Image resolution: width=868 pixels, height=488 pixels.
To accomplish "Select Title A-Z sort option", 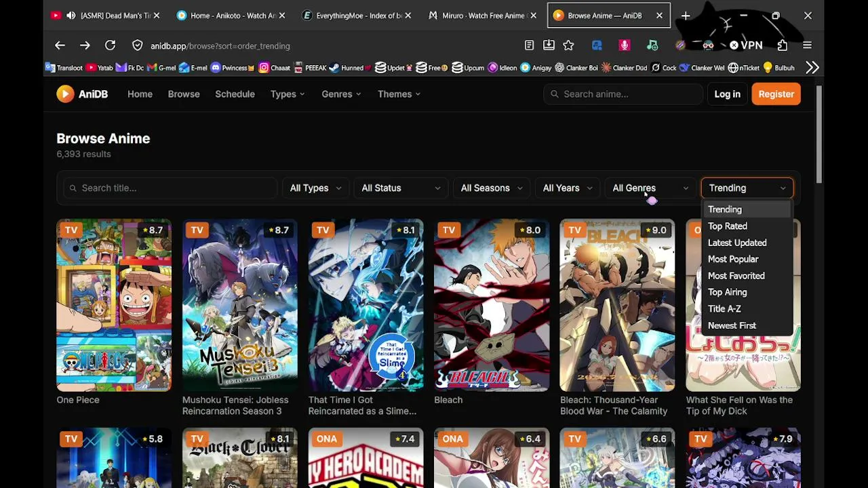I will point(746,309).
